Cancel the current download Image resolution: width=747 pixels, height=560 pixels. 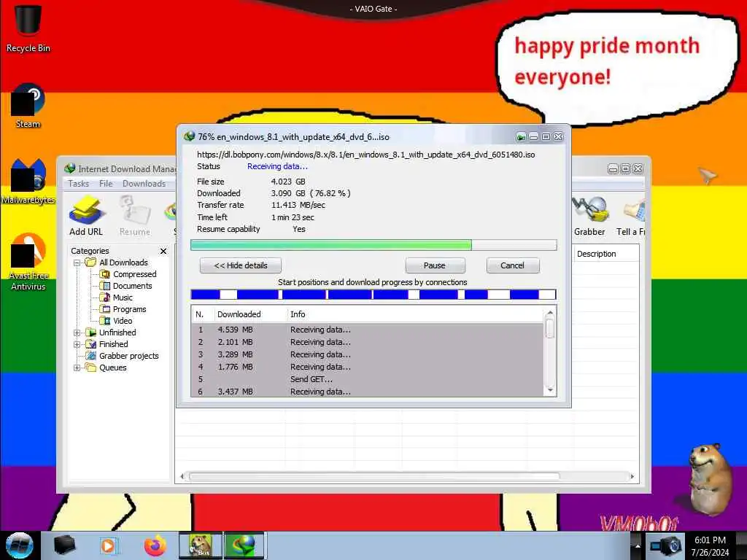(513, 265)
